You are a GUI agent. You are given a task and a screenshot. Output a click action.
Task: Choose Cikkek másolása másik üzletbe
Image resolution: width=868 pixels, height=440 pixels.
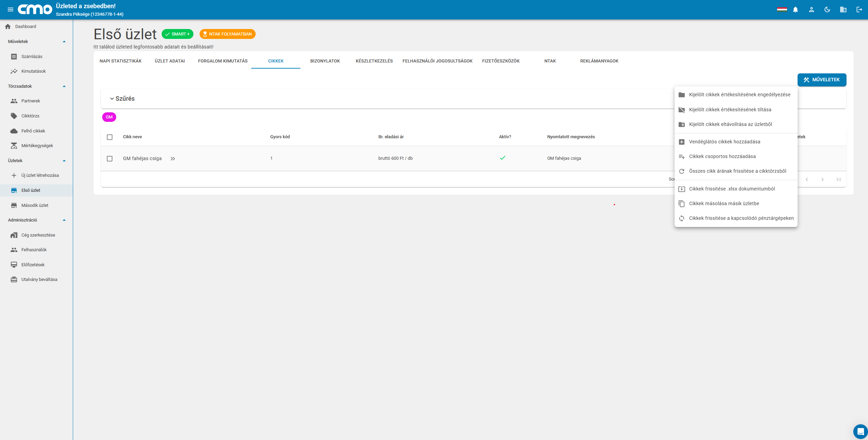736,203
